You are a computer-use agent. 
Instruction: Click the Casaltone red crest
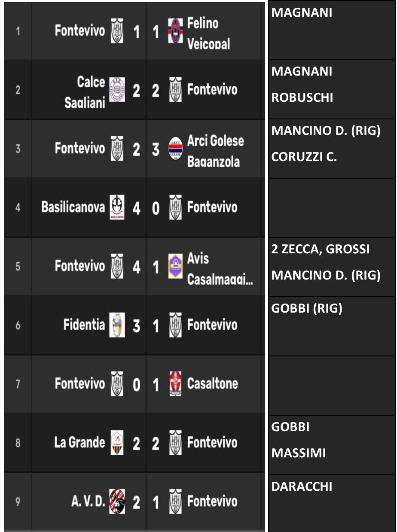coord(175,383)
